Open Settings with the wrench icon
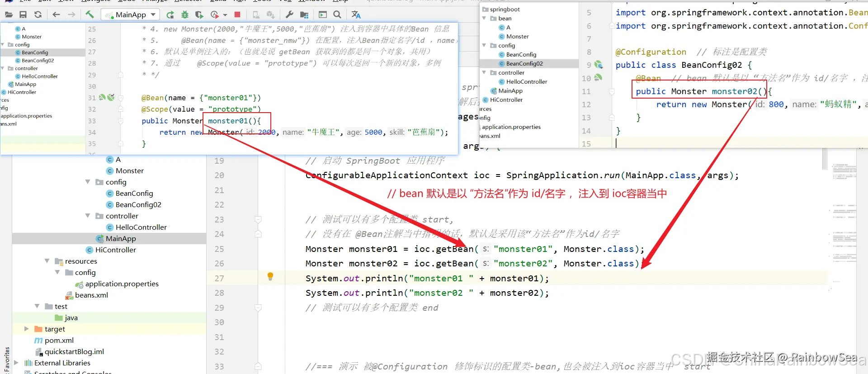Viewport: 868px width, 374px height. (x=289, y=14)
